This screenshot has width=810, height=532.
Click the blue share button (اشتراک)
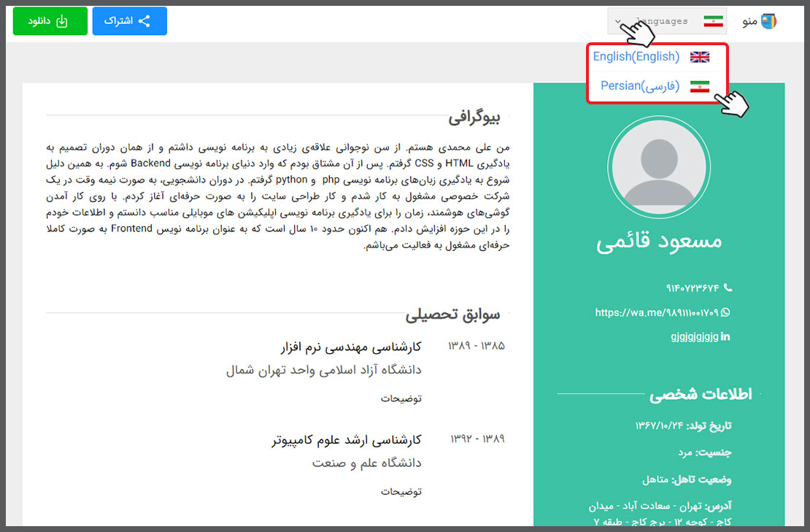[x=129, y=21]
